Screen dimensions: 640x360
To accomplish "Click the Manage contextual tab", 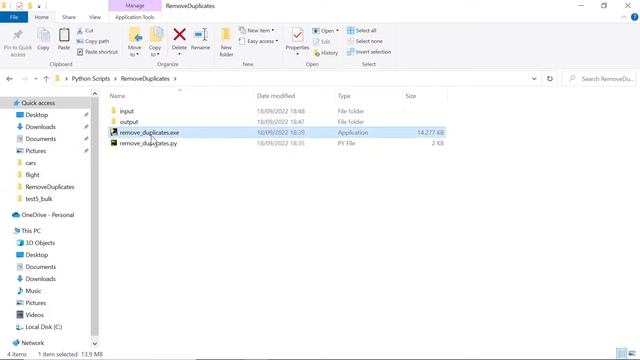I will tap(135, 6).
